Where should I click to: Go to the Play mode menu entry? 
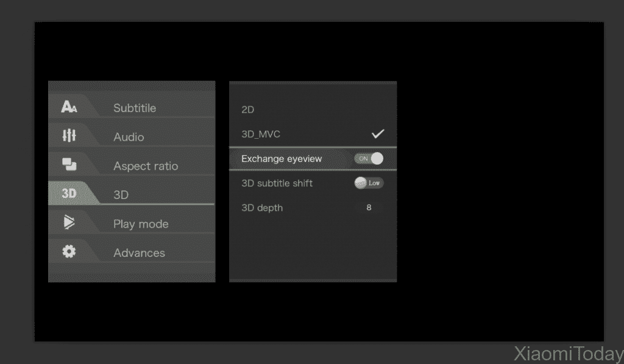pos(141,224)
